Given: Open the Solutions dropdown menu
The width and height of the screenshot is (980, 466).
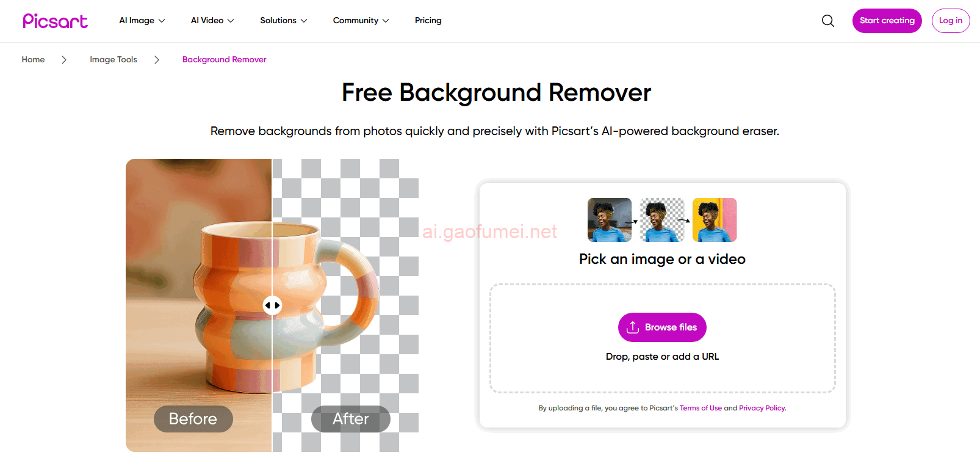Looking at the screenshot, I should (x=284, y=21).
